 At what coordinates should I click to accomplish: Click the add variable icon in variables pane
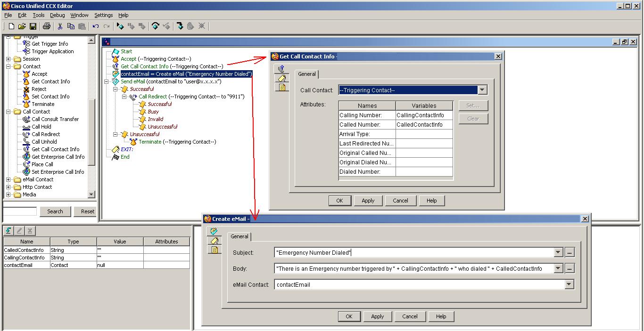pyautogui.click(x=8, y=231)
